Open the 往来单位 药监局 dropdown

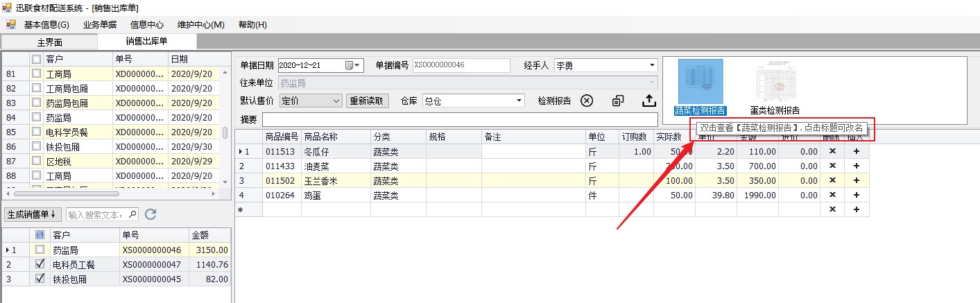click(652, 83)
